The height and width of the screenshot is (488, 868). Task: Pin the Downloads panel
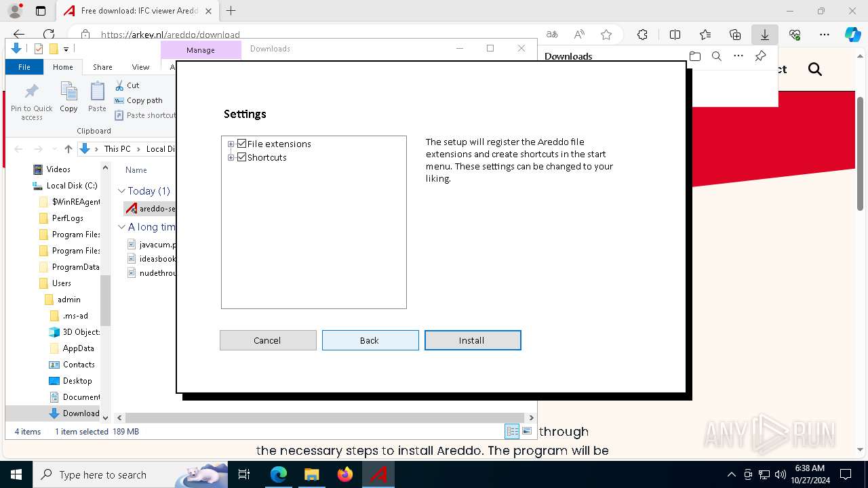761,56
